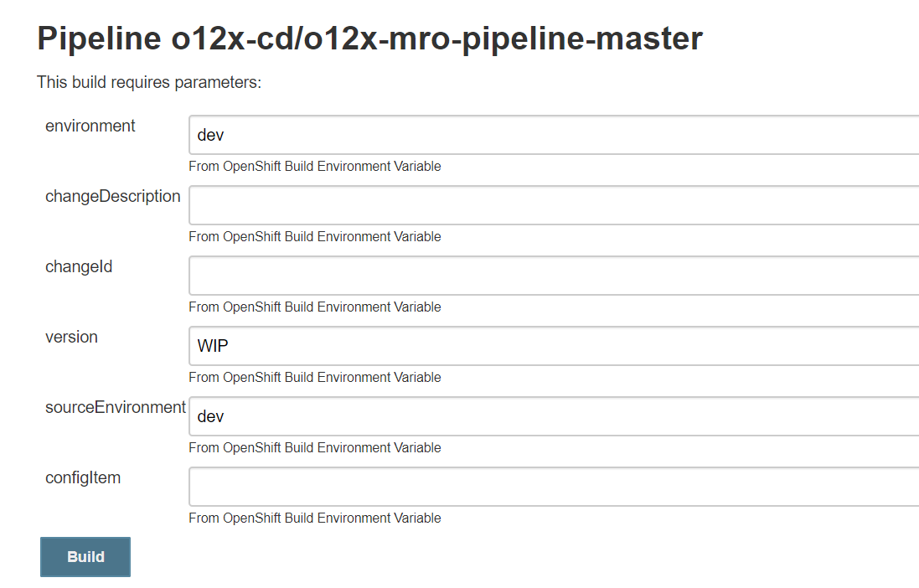The height and width of the screenshot is (588, 919).
Task: Click the changeDescription text box
Action: click(503, 204)
